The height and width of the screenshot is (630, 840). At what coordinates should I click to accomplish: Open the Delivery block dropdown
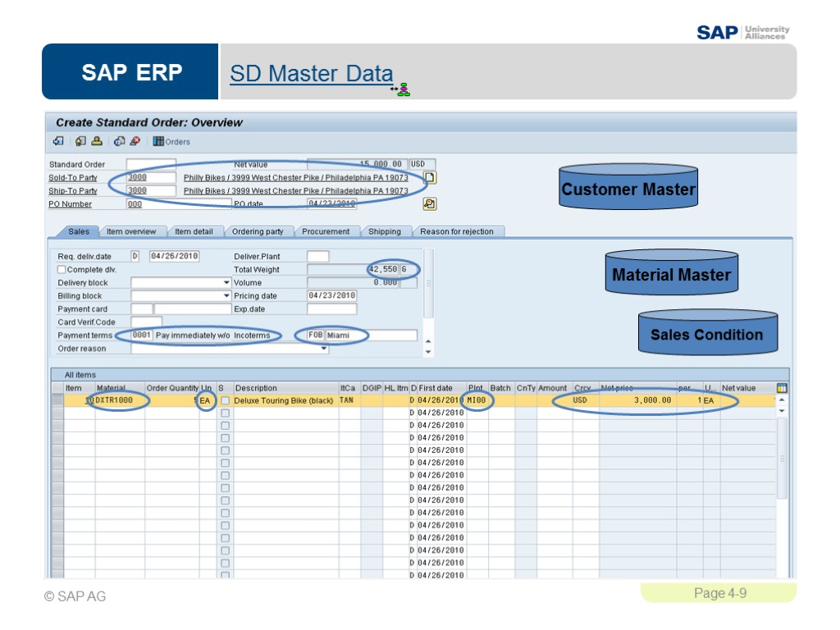227,282
